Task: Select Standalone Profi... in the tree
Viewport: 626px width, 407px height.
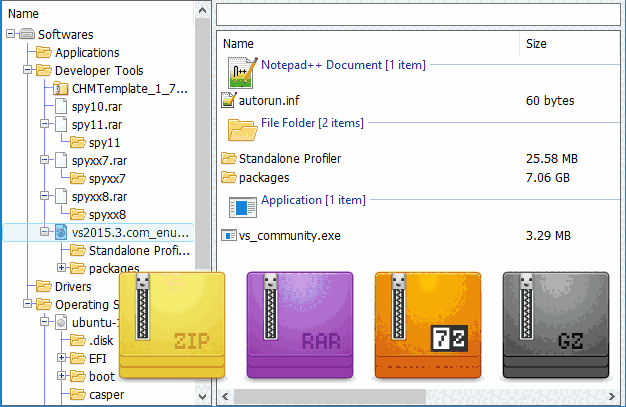Action: click(x=139, y=250)
